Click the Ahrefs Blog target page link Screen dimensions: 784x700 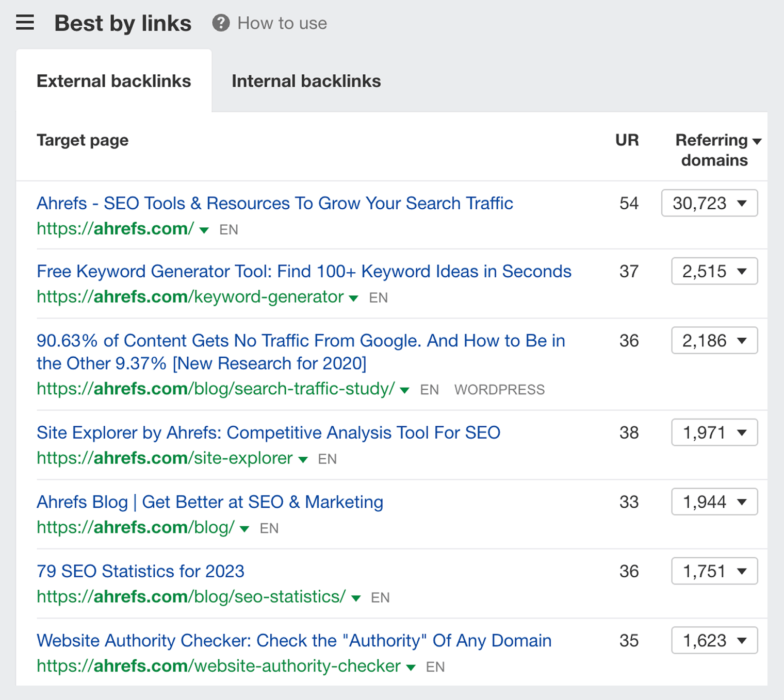[210, 502]
